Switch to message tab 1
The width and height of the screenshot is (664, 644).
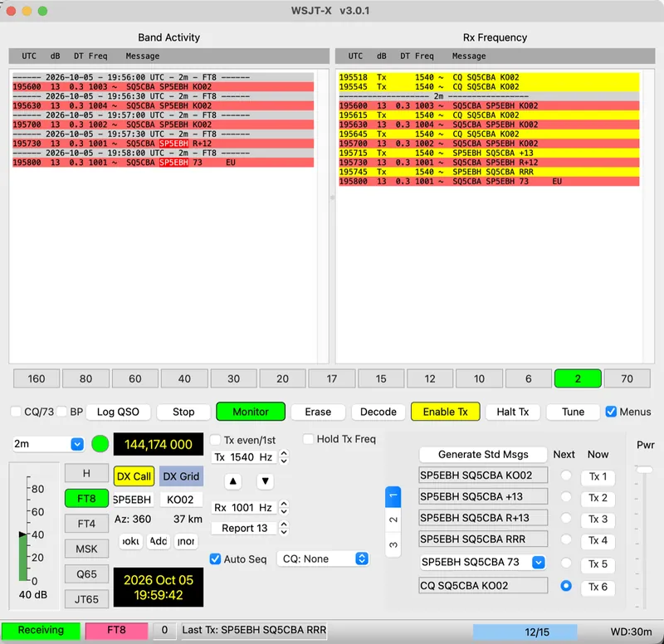pyautogui.click(x=393, y=496)
